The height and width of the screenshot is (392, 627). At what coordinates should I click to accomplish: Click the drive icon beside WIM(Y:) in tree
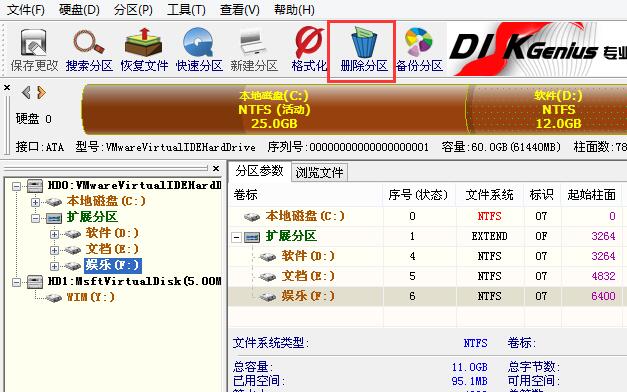(54, 298)
